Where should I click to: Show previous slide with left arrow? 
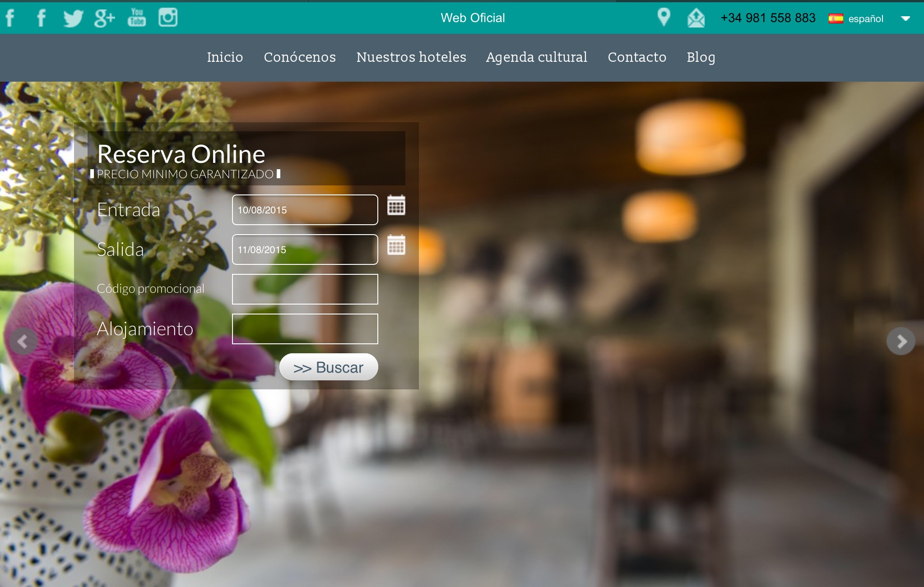tap(23, 342)
